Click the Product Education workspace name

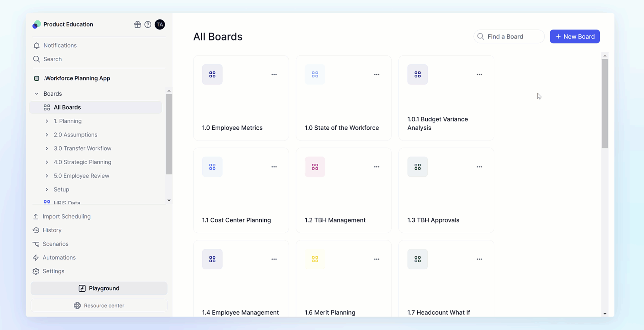[x=68, y=24]
